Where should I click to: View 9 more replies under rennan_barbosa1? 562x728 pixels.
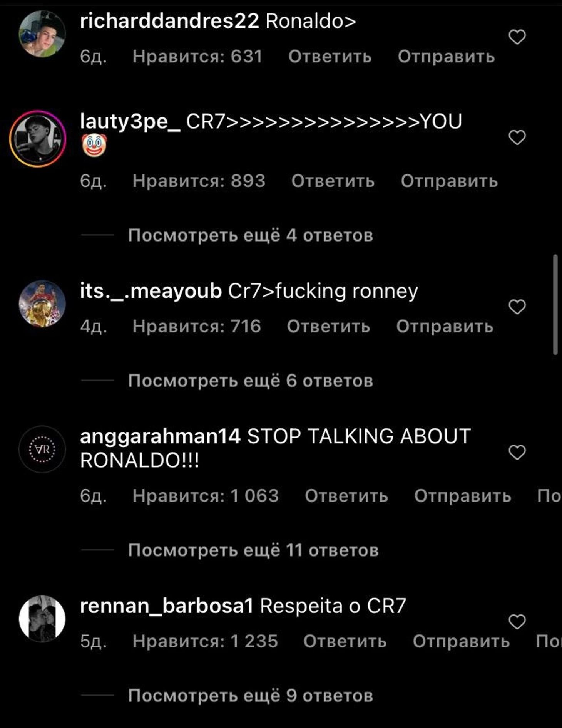click(251, 696)
